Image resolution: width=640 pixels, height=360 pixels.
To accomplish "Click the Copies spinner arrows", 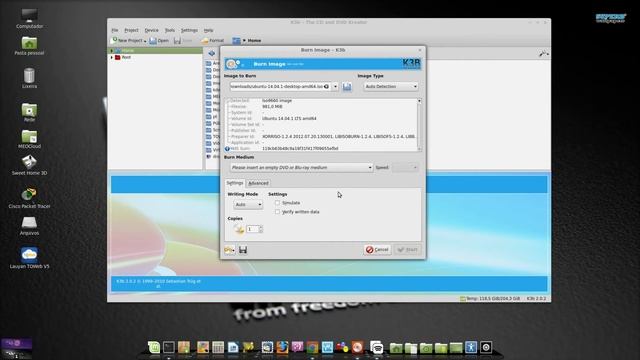I will [261, 229].
